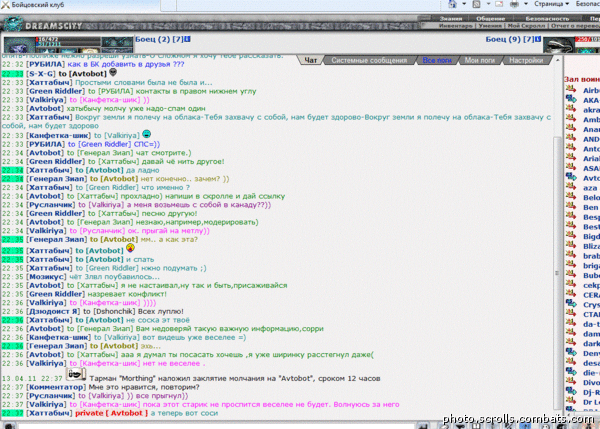The width and height of the screenshot is (600, 429).
Task: Click the chat scrollbar thumb
Action: pyautogui.click(x=558, y=273)
